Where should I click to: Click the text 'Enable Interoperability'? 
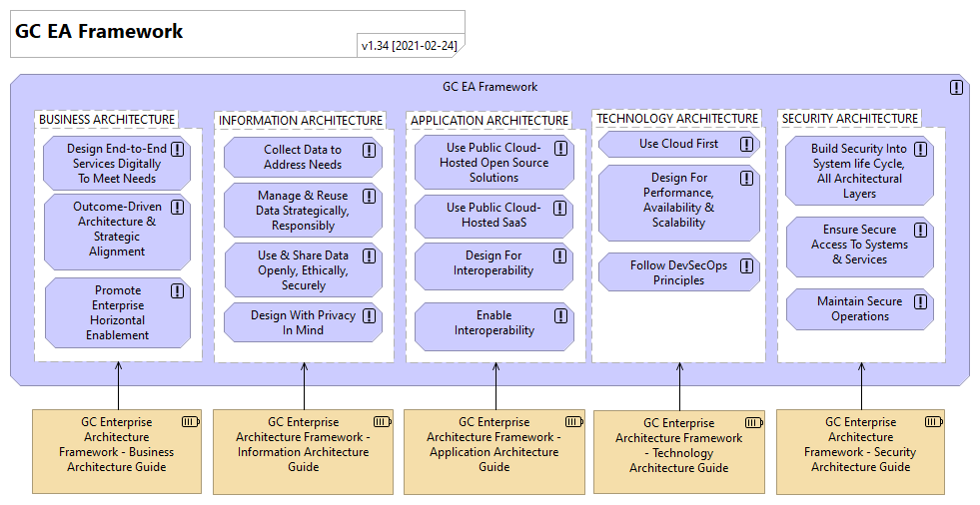click(494, 322)
